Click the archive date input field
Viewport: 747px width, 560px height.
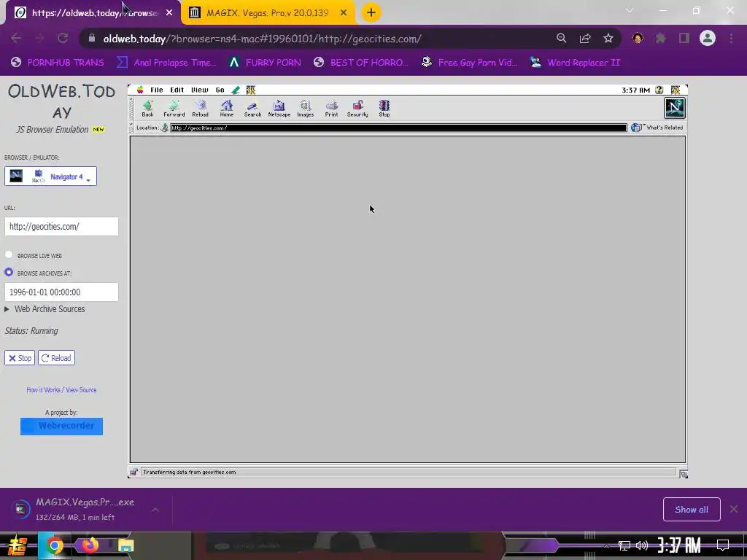pos(61,292)
